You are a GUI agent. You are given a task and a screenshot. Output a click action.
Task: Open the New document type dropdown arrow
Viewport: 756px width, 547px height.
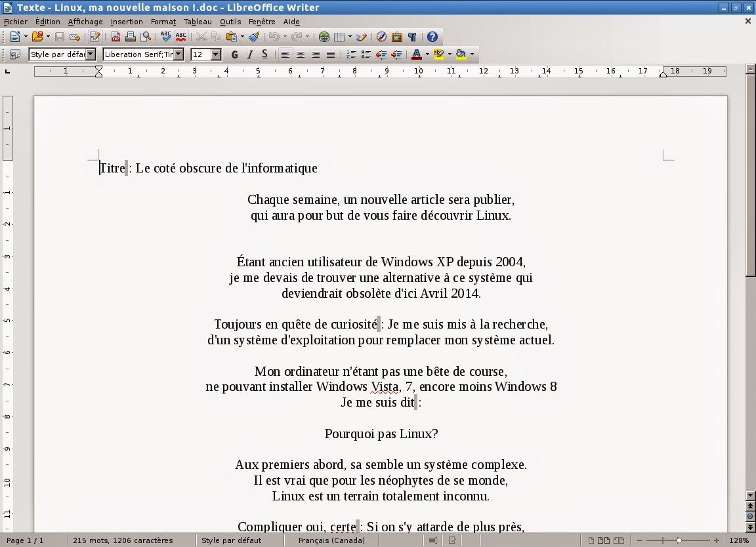[26, 37]
